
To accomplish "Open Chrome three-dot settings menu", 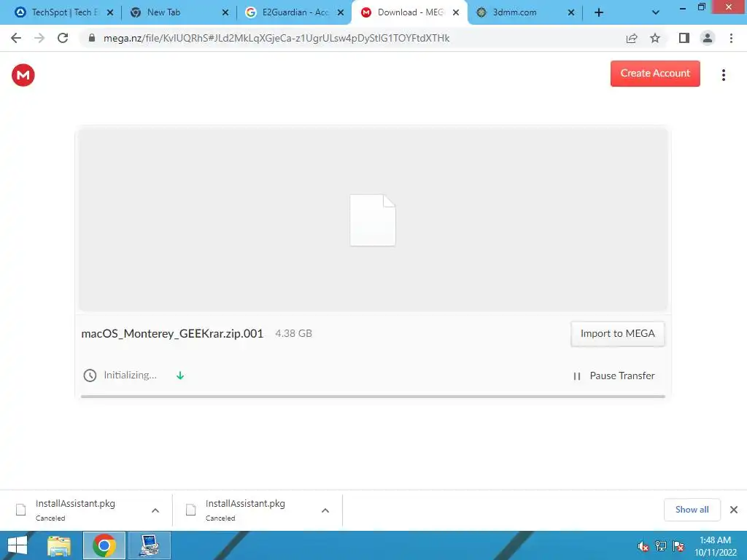I will 731,38.
